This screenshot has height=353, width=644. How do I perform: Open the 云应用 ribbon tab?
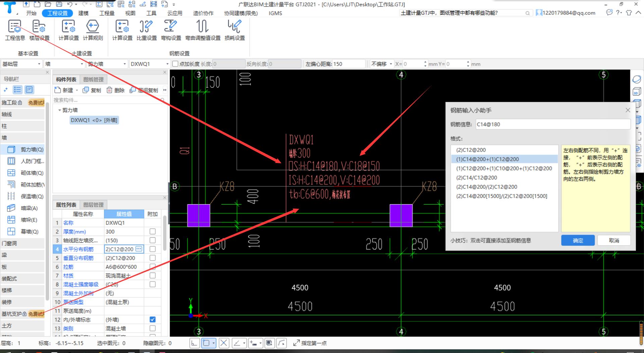[174, 13]
